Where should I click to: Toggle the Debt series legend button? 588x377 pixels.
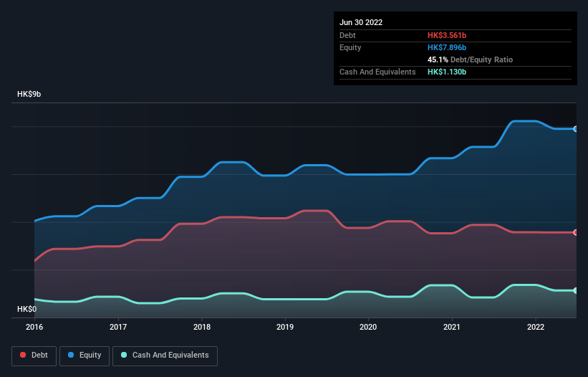pyautogui.click(x=34, y=355)
